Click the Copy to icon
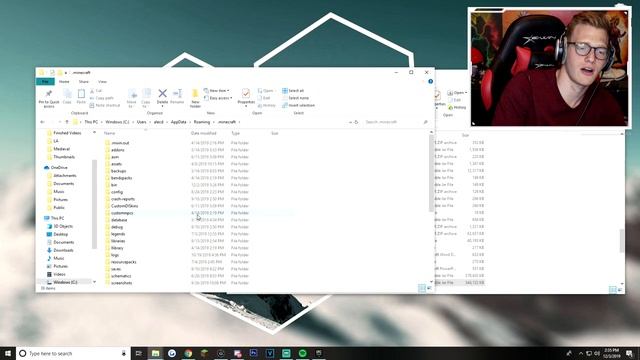Viewport: 640px width, 360px height. tap(146, 94)
